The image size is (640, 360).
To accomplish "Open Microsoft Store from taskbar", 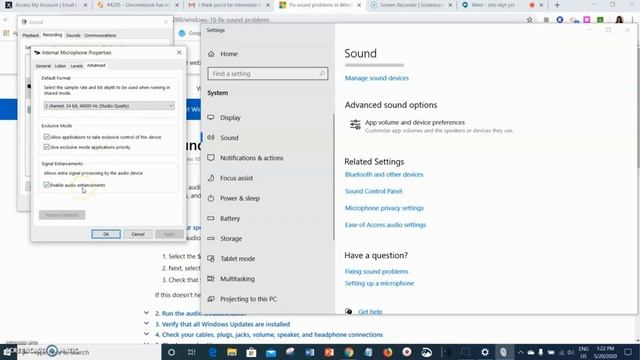I will point(251,353).
